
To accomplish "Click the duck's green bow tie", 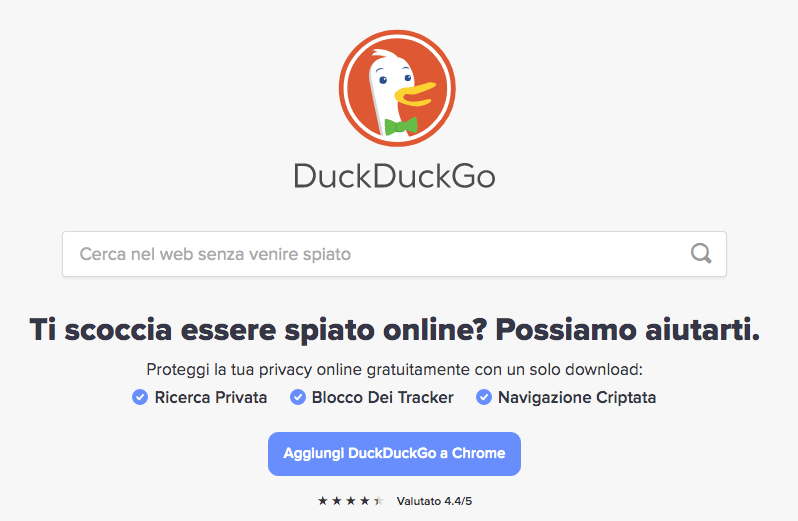I will click(x=401, y=126).
